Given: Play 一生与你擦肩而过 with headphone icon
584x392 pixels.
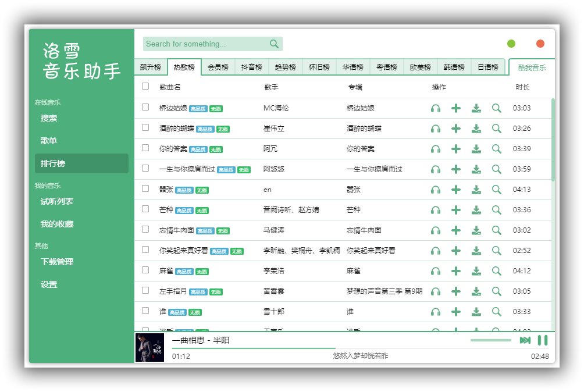Looking at the screenshot, I should pos(436,169).
